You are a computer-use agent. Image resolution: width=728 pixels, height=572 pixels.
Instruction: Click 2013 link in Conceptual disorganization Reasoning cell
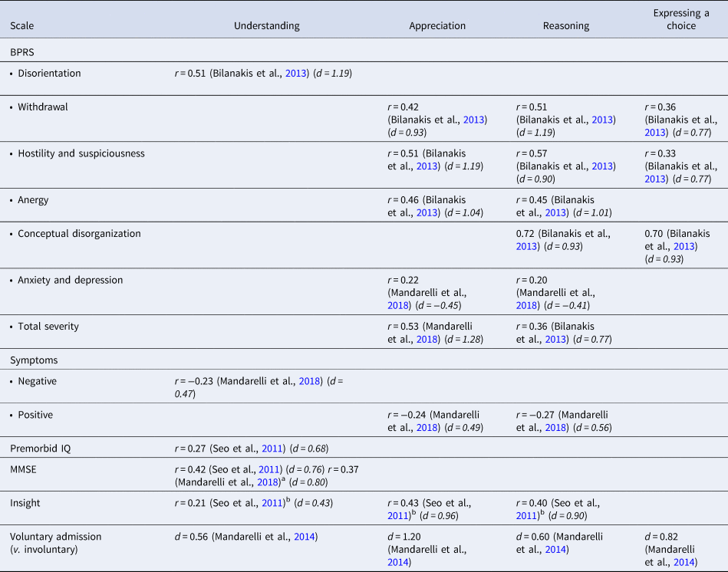[x=527, y=246]
